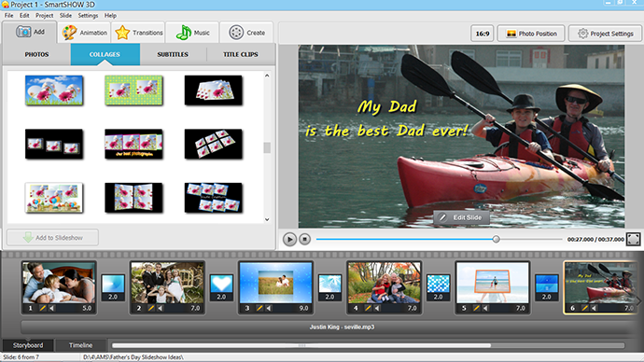
Task: Click the Photo Position button
Action: click(x=531, y=34)
